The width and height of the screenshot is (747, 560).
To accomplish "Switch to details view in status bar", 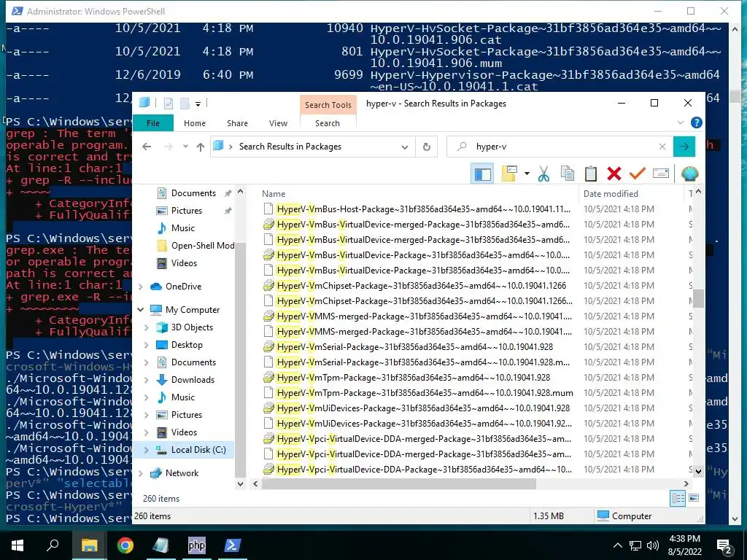I will point(678,499).
